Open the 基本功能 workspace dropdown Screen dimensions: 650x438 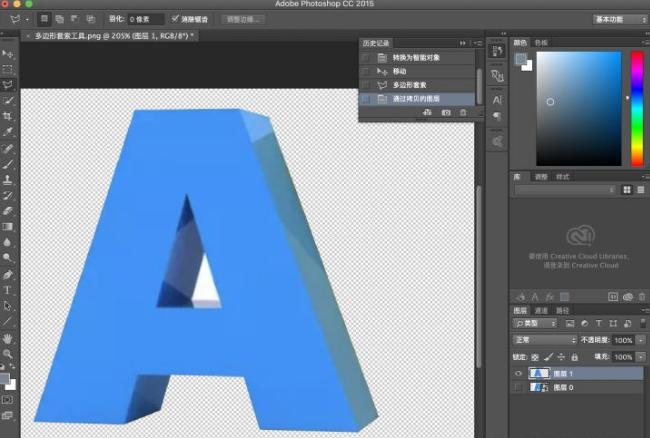tap(620, 19)
